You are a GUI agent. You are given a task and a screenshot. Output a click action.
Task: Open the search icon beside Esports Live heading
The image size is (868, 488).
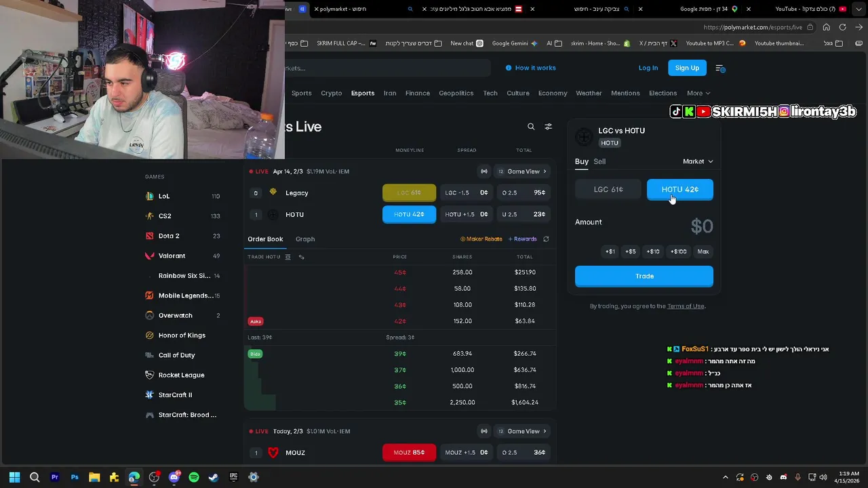point(531,127)
